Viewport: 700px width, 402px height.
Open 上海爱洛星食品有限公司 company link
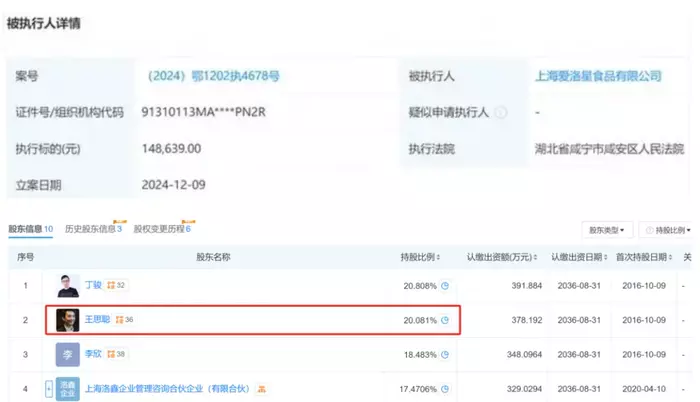[598, 76]
